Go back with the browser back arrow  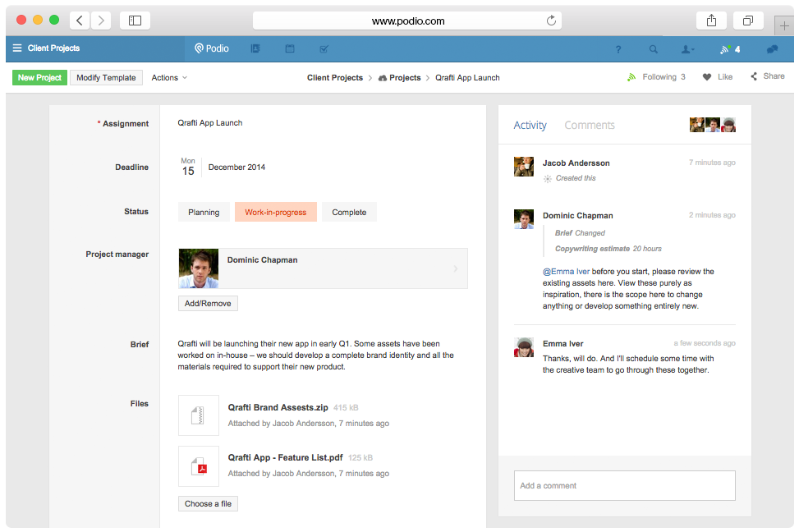pyautogui.click(x=80, y=21)
